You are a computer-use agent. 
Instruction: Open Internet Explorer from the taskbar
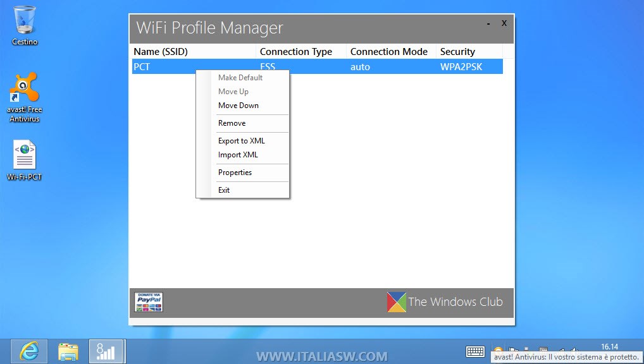[28, 351]
